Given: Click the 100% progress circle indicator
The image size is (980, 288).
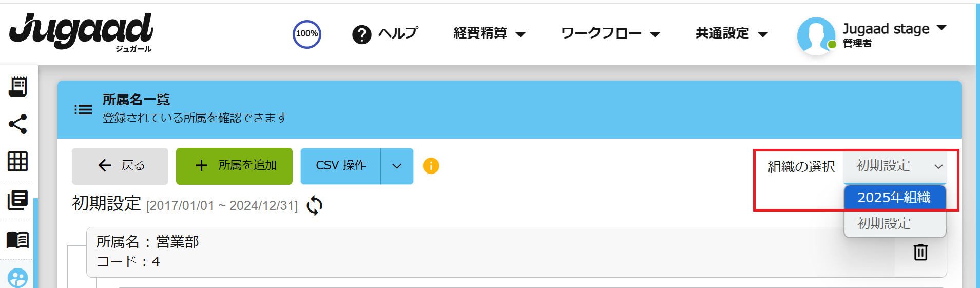Looking at the screenshot, I should [x=307, y=34].
